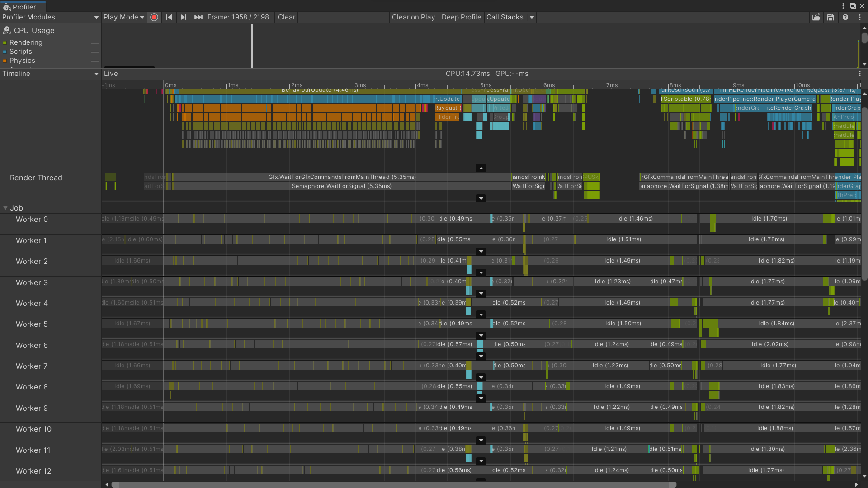Open profiler help documentation icon
868x488 pixels.
pos(845,17)
